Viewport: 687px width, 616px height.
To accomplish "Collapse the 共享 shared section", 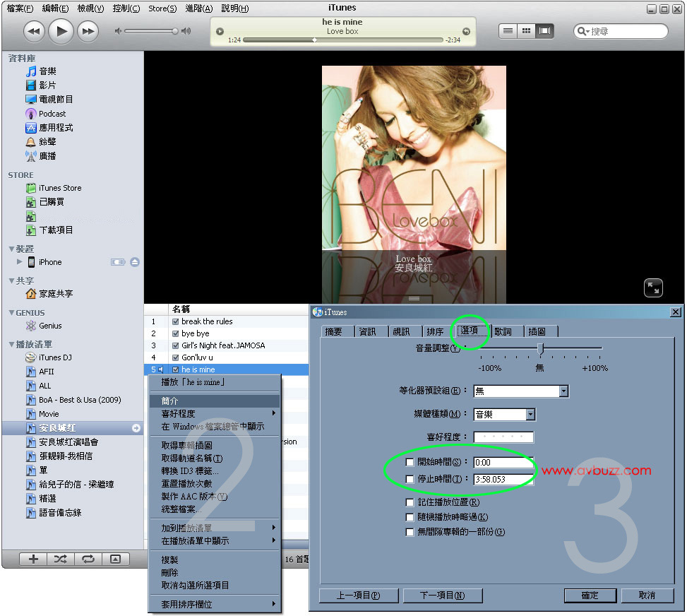I will click(11, 280).
